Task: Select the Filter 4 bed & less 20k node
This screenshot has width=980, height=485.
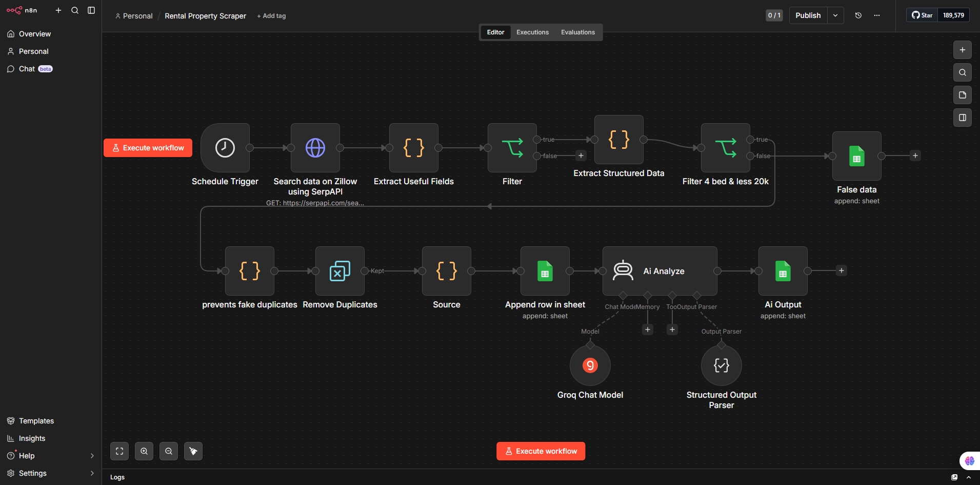Action: click(x=726, y=148)
